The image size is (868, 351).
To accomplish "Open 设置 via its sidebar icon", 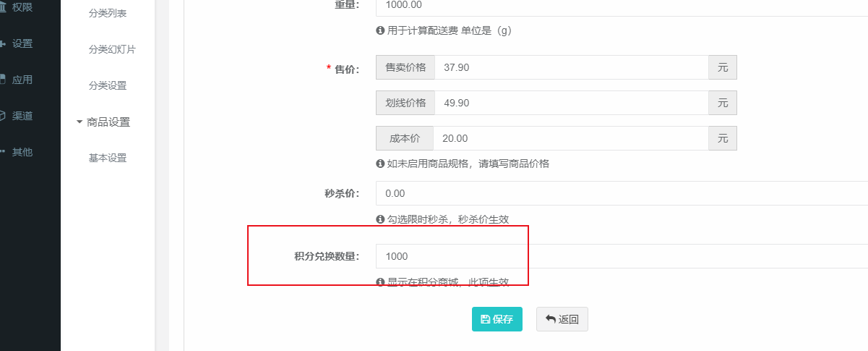I will [2, 43].
